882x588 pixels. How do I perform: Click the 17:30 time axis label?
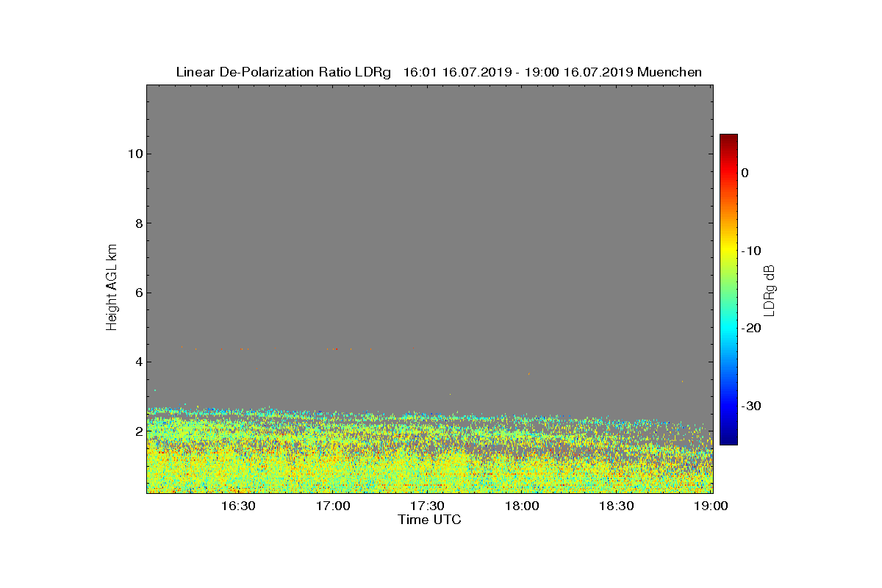pos(427,506)
